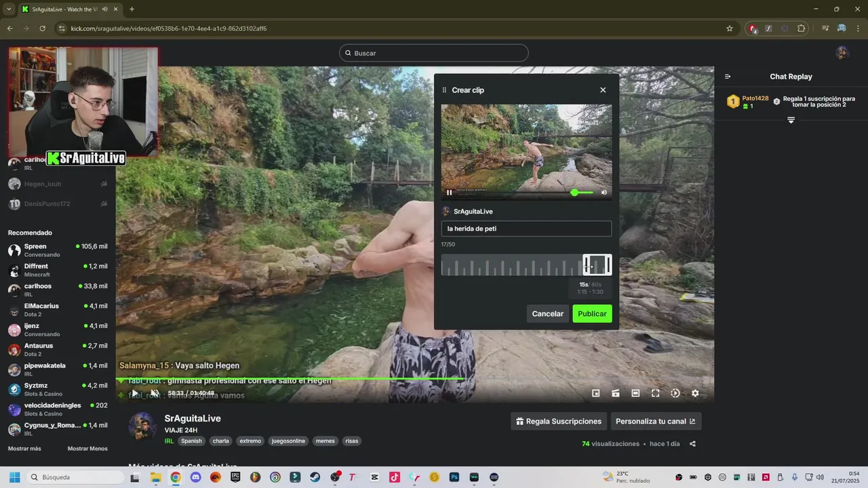Go back in Chrome
The width and height of the screenshot is (868, 488).
point(9,28)
